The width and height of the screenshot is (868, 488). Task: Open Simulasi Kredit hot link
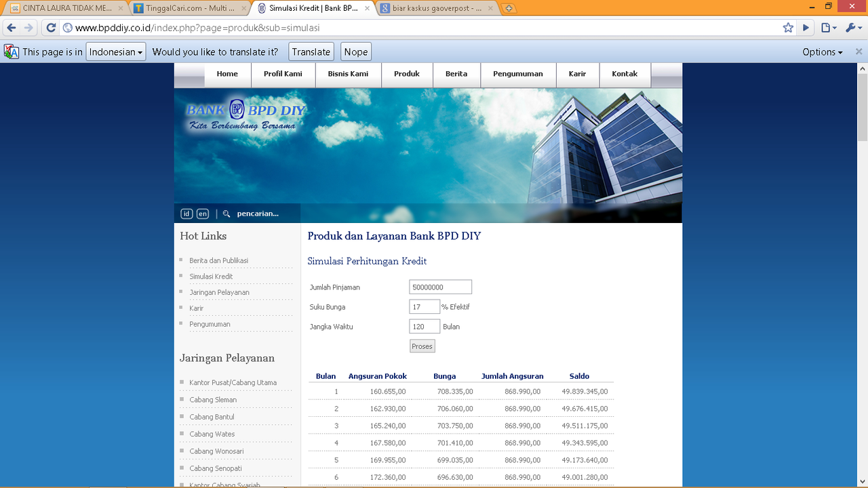pyautogui.click(x=211, y=277)
